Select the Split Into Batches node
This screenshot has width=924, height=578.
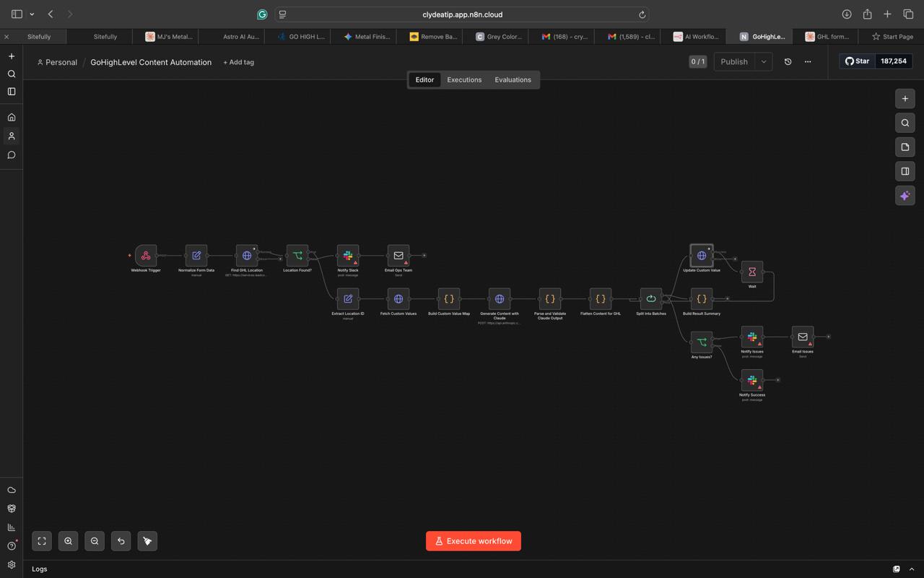click(651, 299)
